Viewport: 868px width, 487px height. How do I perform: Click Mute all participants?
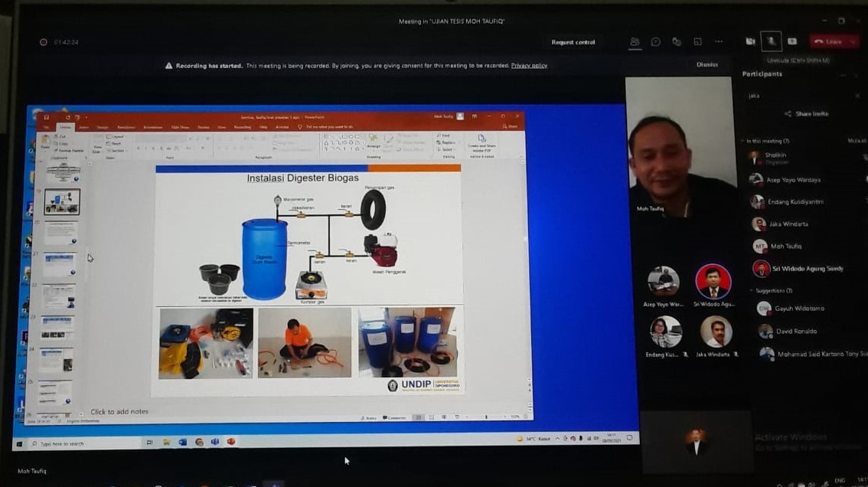(857, 142)
